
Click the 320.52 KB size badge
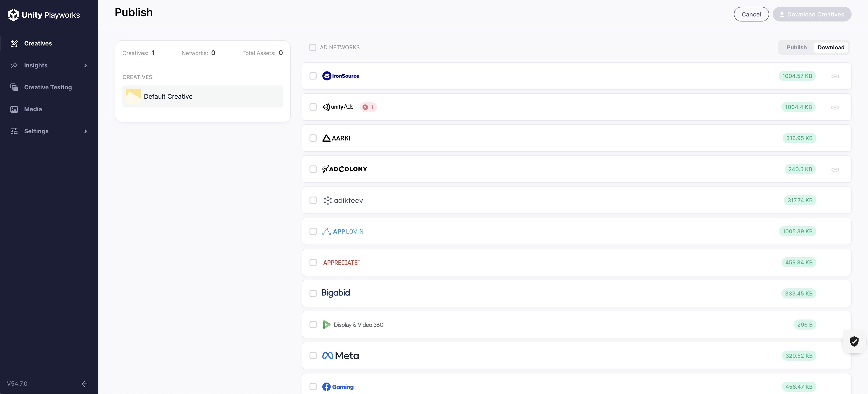click(799, 356)
